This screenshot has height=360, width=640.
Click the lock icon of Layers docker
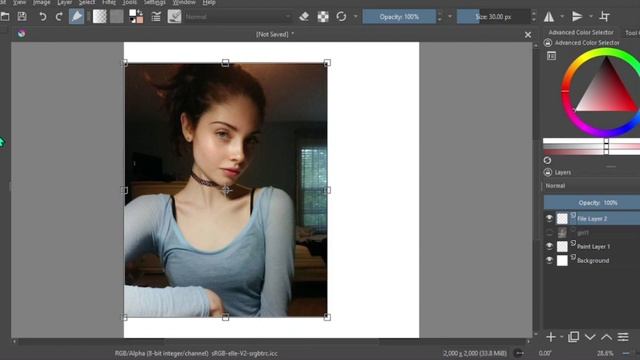[548, 172]
